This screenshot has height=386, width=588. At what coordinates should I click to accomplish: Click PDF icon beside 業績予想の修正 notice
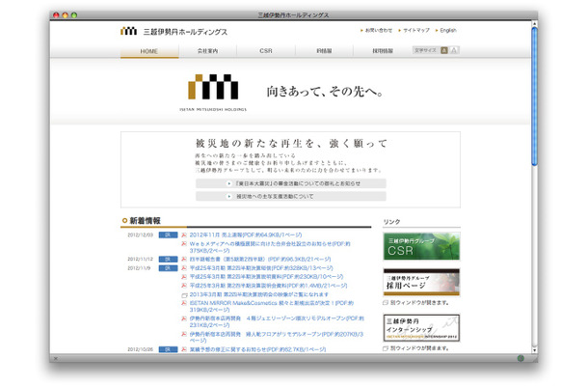pyautogui.click(x=184, y=349)
